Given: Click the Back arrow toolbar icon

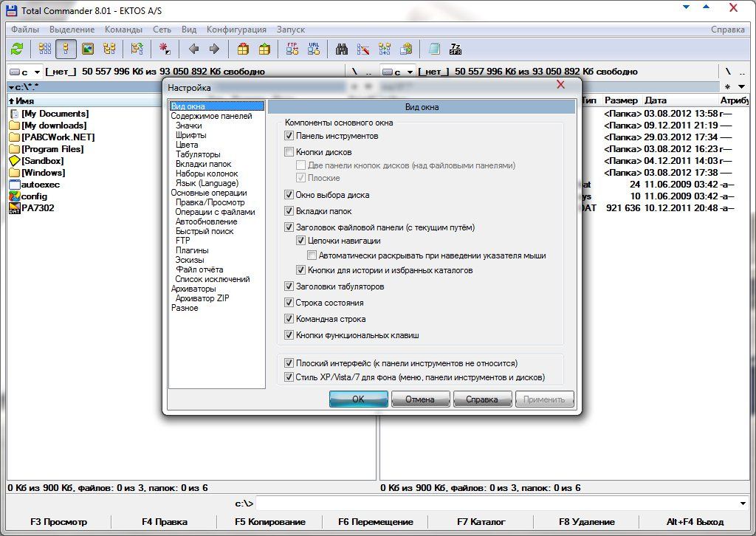Looking at the screenshot, I should pyautogui.click(x=193, y=49).
